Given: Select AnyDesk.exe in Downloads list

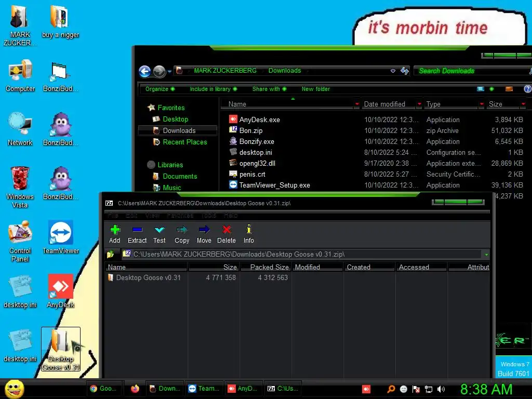Looking at the screenshot, I should (x=260, y=119).
